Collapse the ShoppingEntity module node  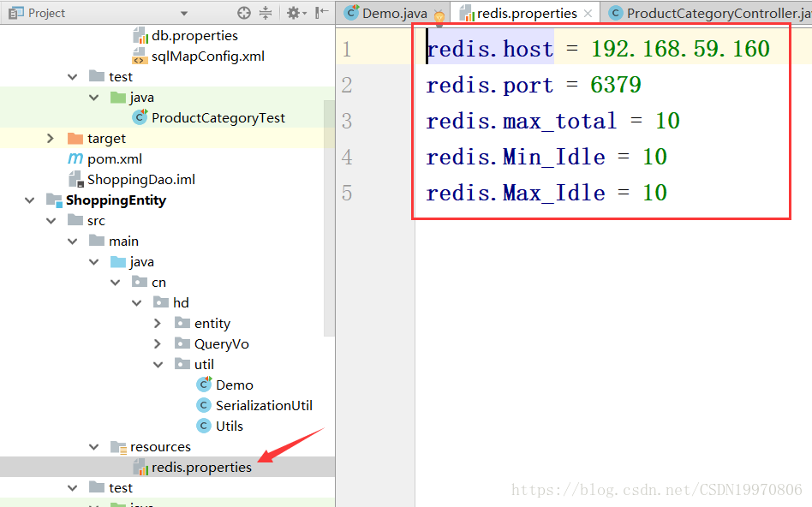(29, 200)
